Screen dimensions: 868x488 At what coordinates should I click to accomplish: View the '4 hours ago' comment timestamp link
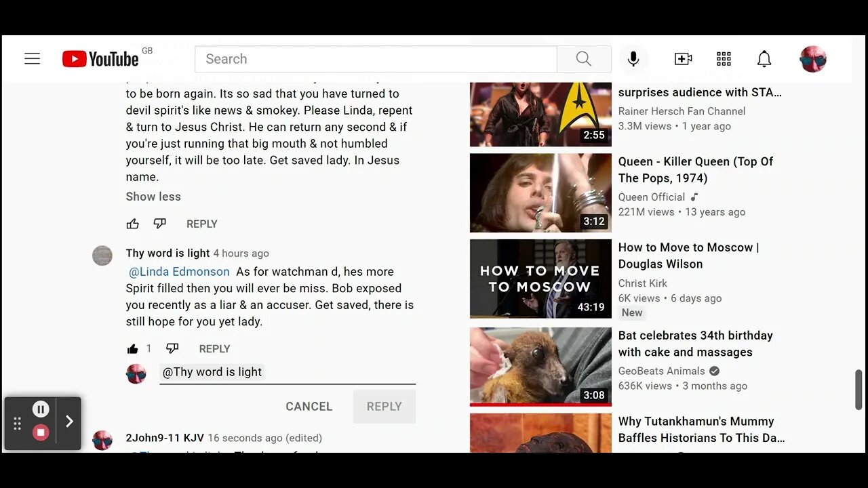[241, 253]
